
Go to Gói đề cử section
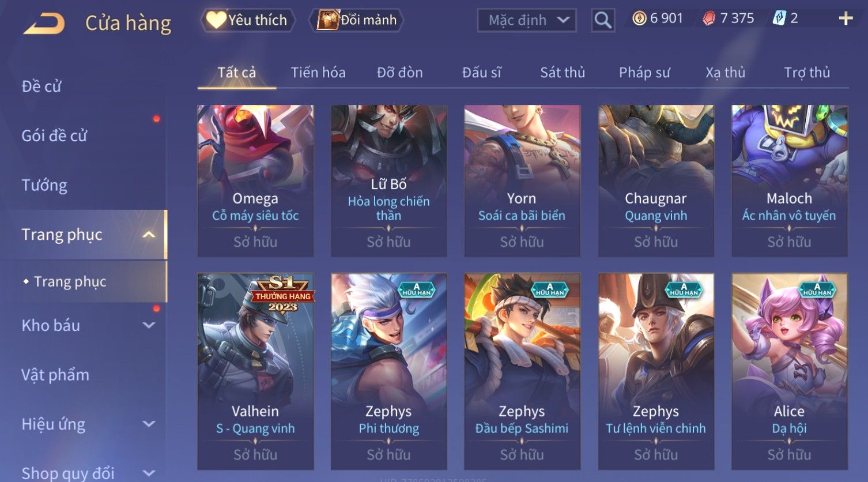54,135
